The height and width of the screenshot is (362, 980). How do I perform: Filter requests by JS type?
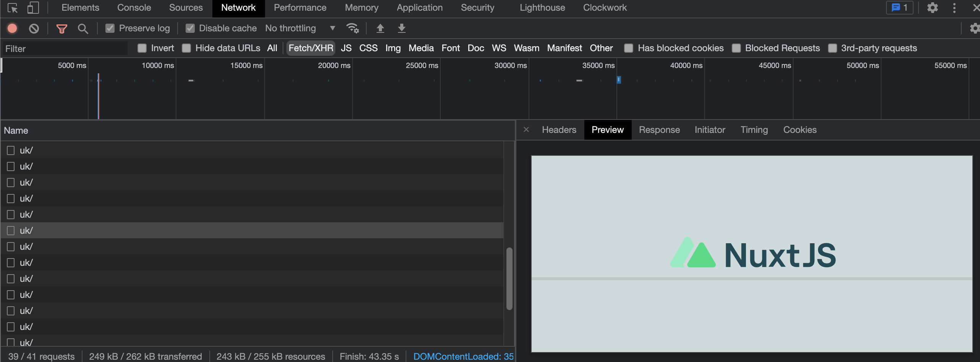(x=346, y=48)
